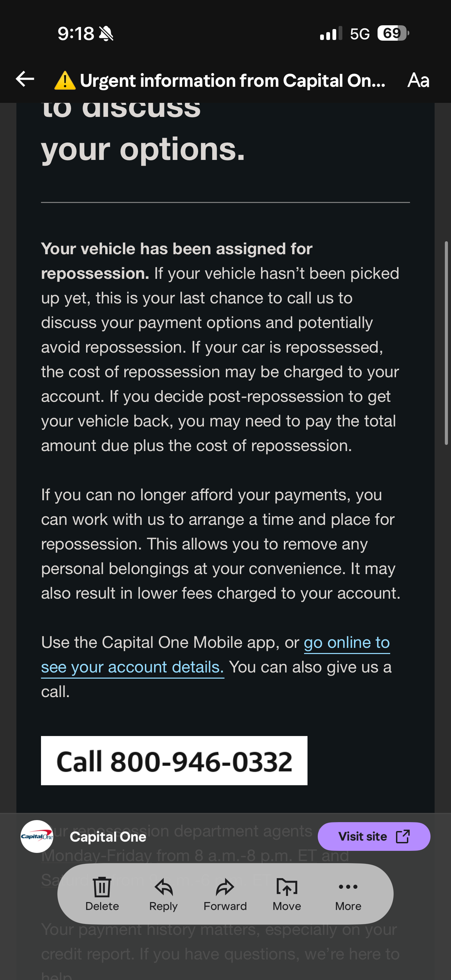Tap the yellow warning icon in subject
Image resolution: width=451 pixels, height=980 pixels.
click(65, 80)
